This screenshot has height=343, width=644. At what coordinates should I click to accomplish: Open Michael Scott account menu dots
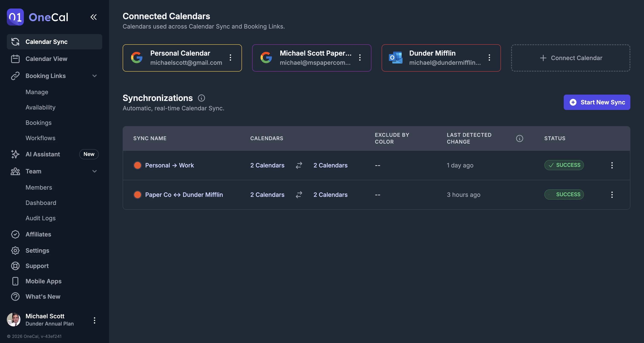tap(95, 320)
